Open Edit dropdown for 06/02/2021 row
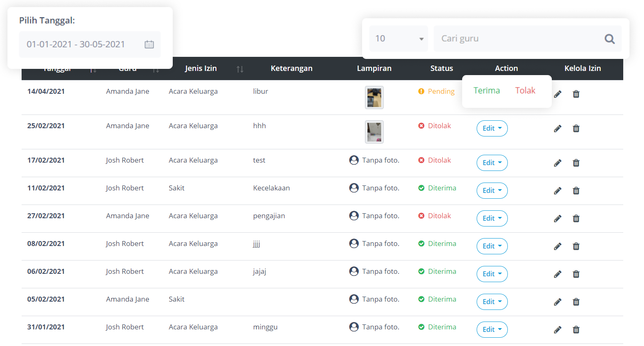 pyautogui.click(x=492, y=274)
